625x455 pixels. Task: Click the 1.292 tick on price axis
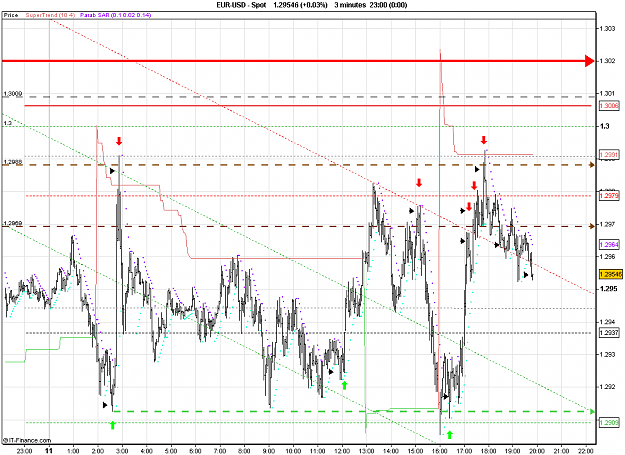[x=607, y=387]
